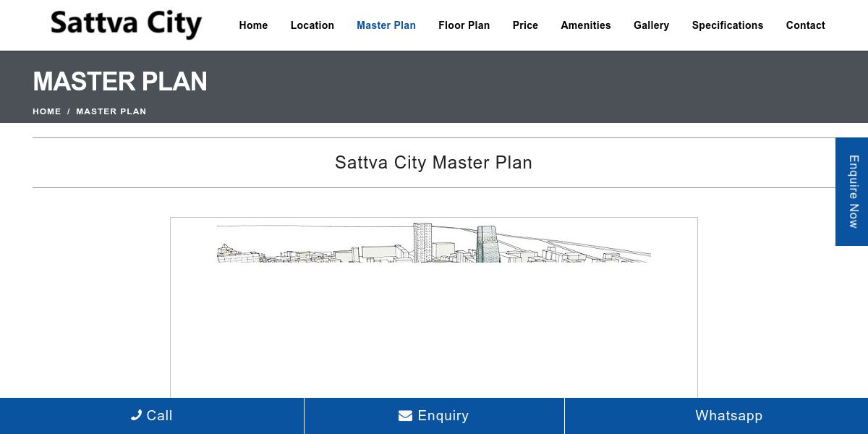Open the Contact page

(x=806, y=25)
